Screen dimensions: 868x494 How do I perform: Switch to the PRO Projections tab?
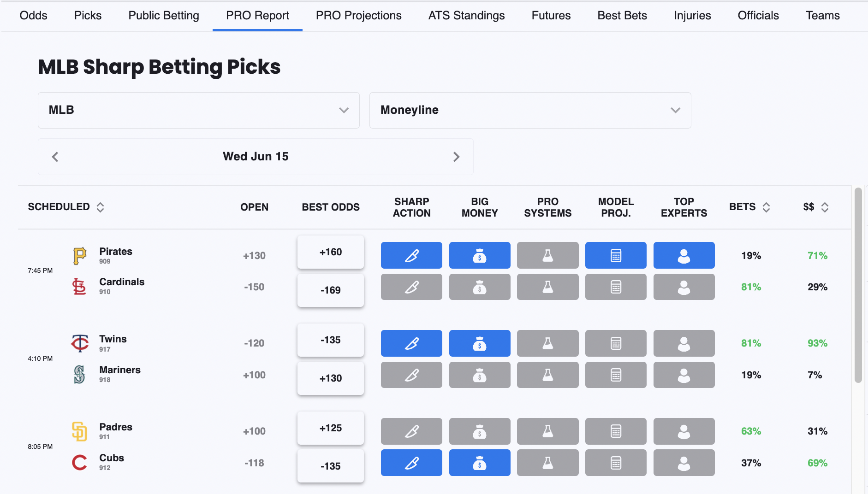tap(358, 16)
